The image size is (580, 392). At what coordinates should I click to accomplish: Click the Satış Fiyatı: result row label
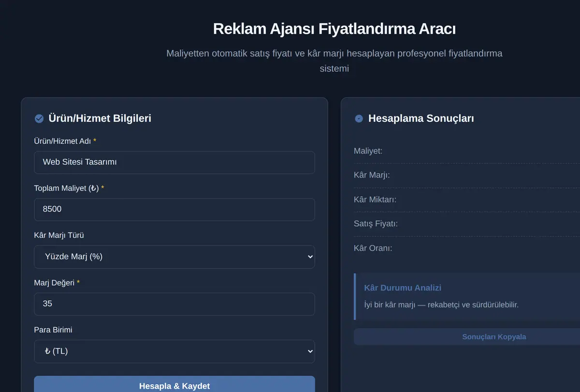coord(376,223)
